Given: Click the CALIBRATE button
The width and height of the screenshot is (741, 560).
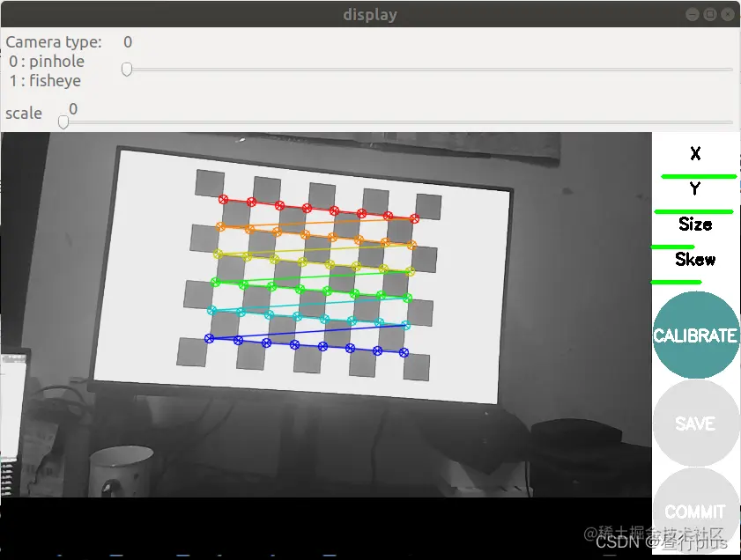Looking at the screenshot, I should pyautogui.click(x=695, y=335).
